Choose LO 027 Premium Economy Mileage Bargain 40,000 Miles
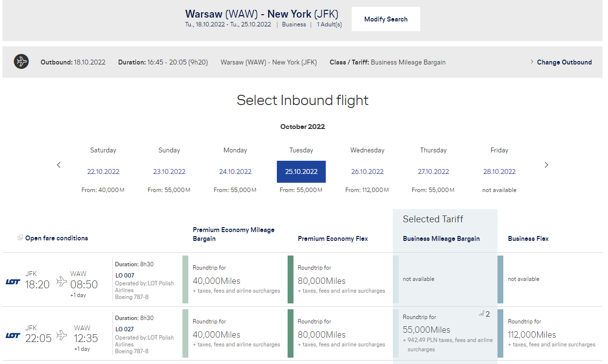608x364 pixels. click(234, 333)
